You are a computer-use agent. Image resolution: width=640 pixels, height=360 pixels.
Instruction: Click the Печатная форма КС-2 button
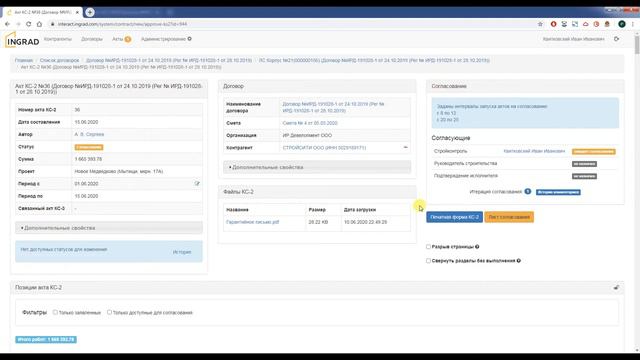[x=455, y=217]
